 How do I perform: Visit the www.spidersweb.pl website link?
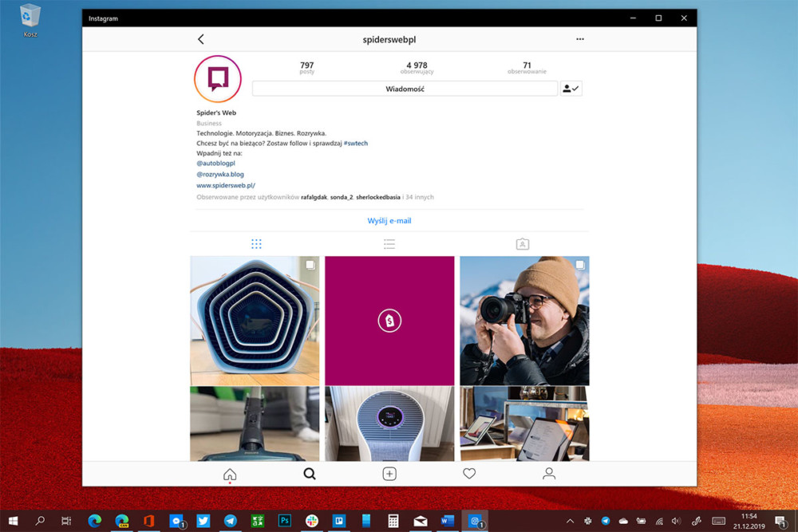[x=226, y=186]
